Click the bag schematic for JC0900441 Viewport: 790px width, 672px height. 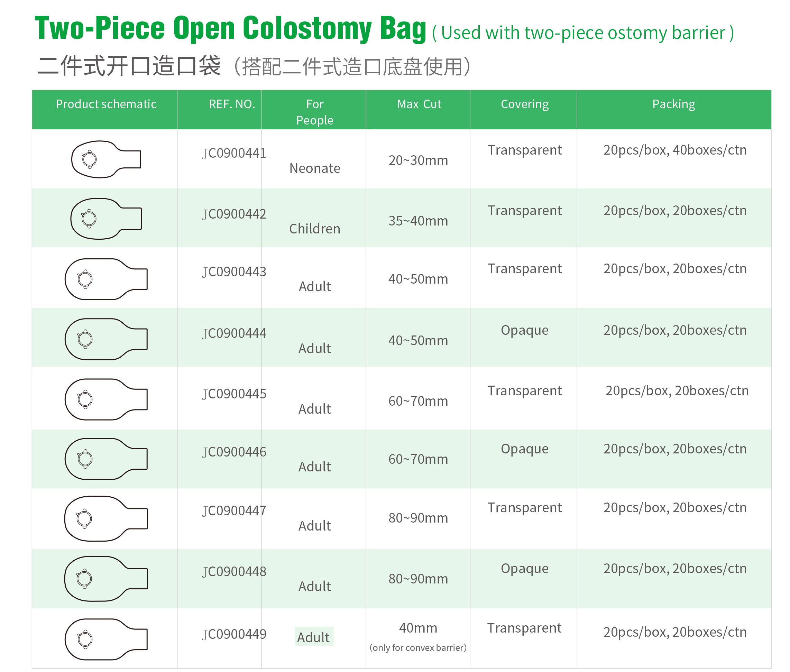(x=105, y=159)
